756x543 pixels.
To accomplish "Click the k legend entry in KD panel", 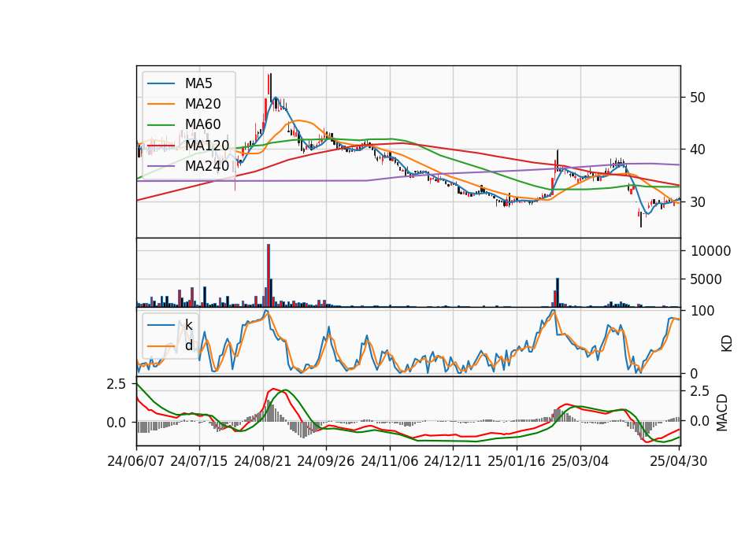I will pyautogui.click(x=189, y=324).
